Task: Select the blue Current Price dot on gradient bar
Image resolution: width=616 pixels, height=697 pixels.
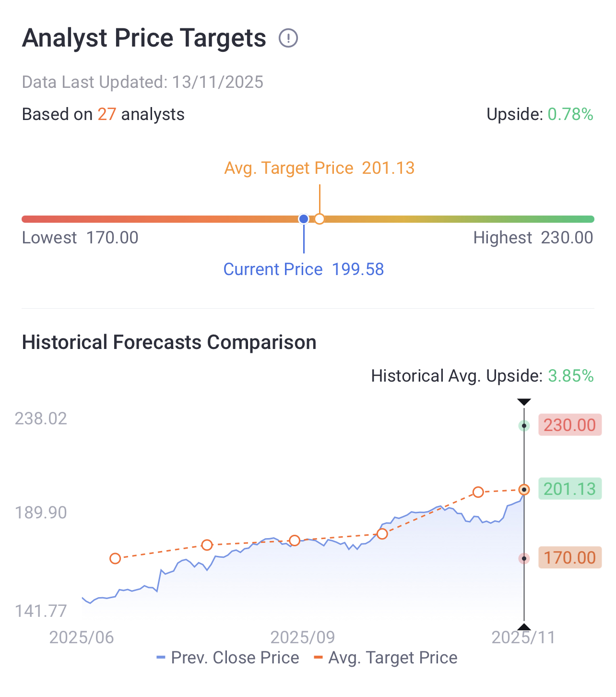Action: [304, 219]
